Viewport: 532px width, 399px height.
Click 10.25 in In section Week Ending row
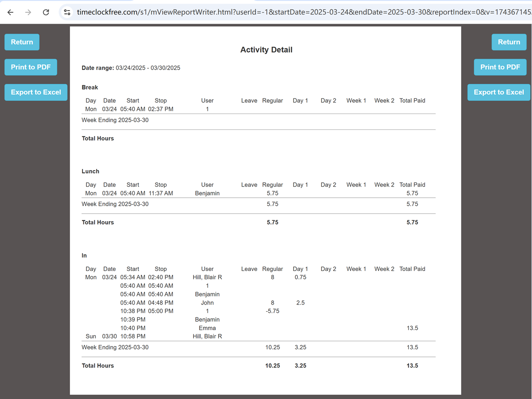(x=273, y=347)
